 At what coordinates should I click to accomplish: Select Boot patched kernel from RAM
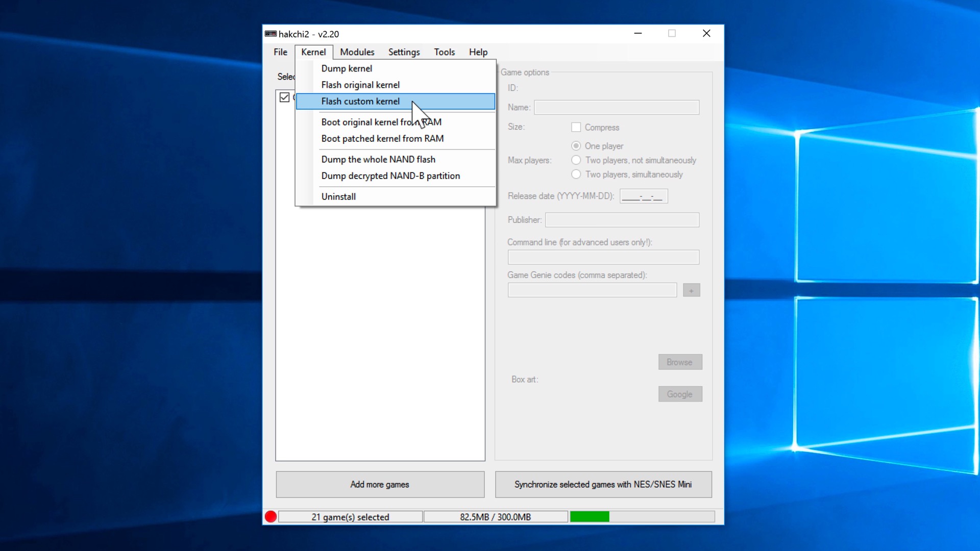click(382, 138)
